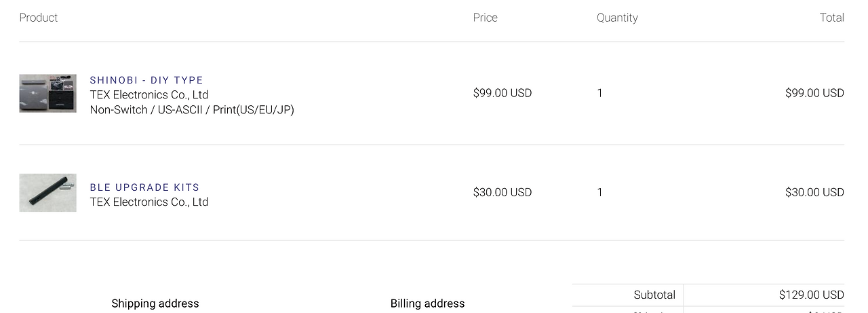Click the BLE Upgrade Kits line total
This screenshot has height=313, width=868.
(814, 193)
